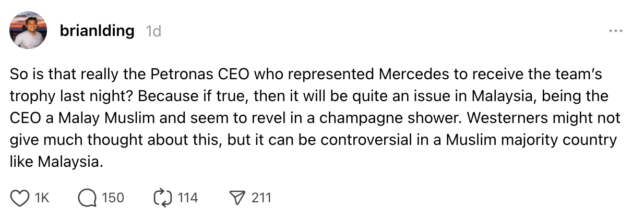Click the 150 replies count
Image resolution: width=644 pixels, height=220 pixels.
pos(113,198)
